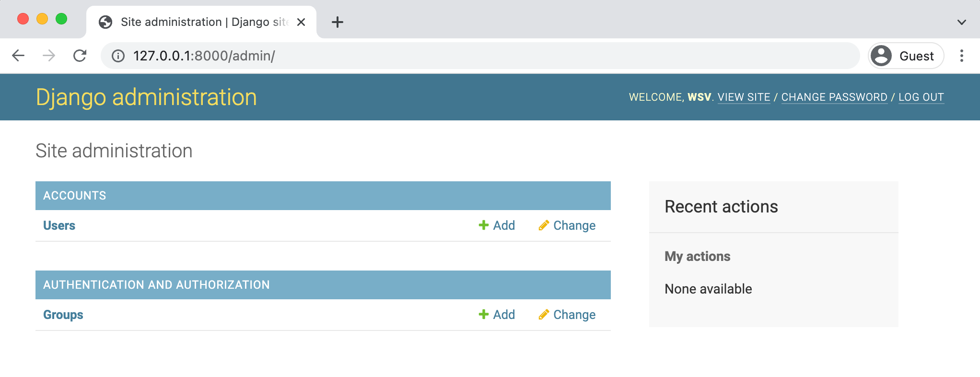Screen dimensions: 980x377
Task: Minimize the browser window
Action: click(42, 19)
